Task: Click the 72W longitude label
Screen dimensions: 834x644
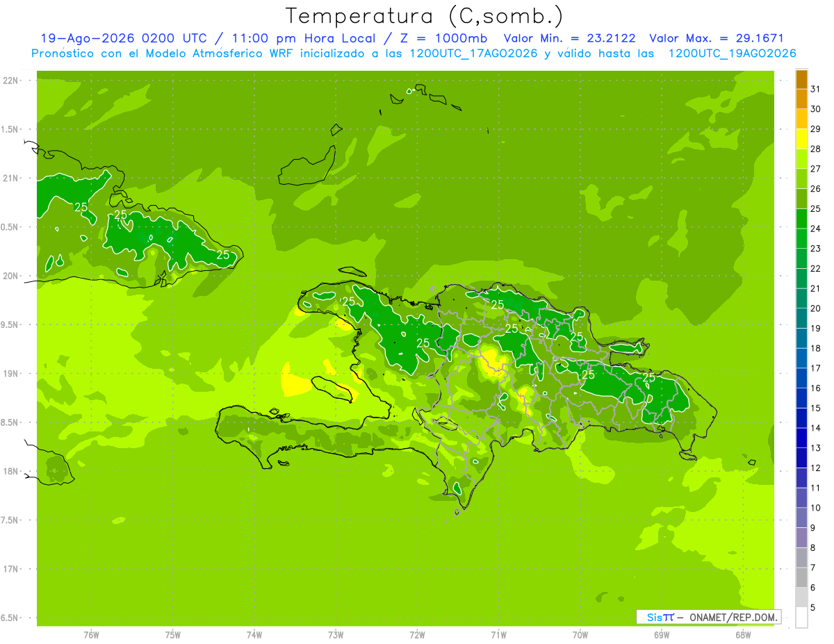Action: 417,635
